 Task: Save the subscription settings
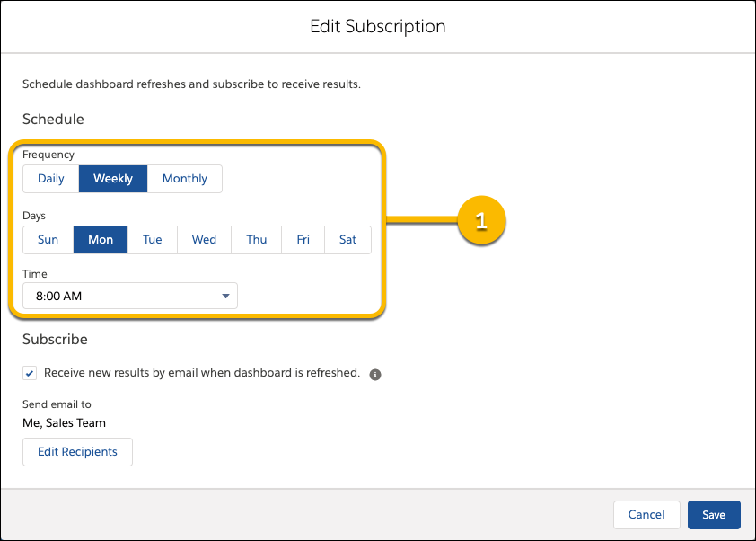click(x=714, y=515)
